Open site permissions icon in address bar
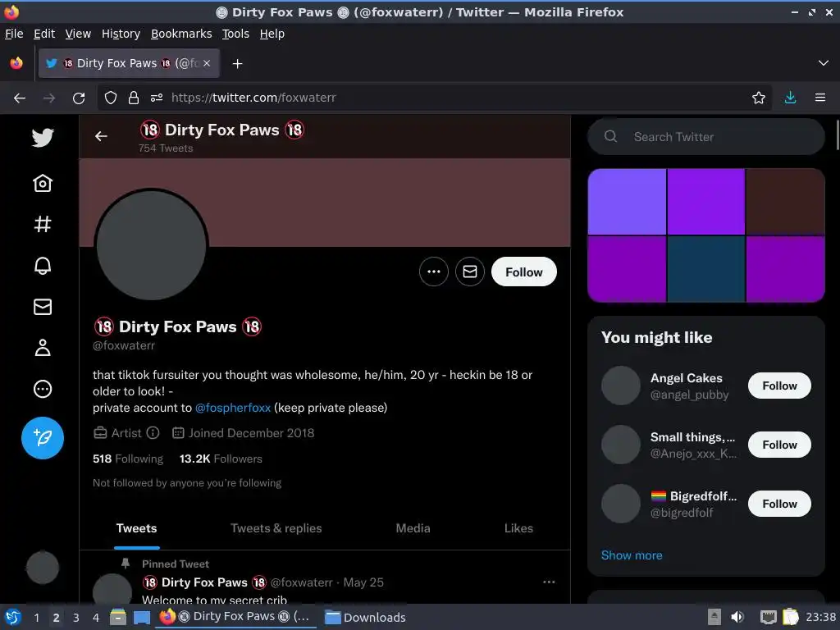840x630 pixels. [157, 98]
